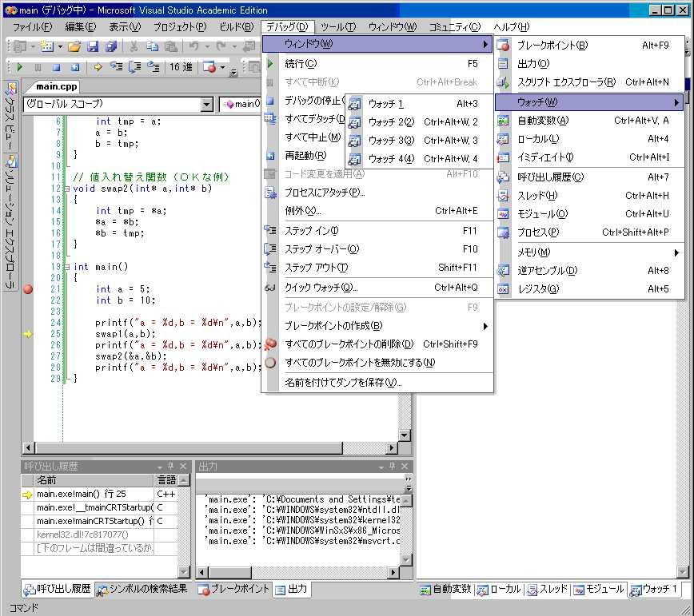Open 逆アセンブル(D) window from submenu
The image size is (694, 616).
click(589, 271)
